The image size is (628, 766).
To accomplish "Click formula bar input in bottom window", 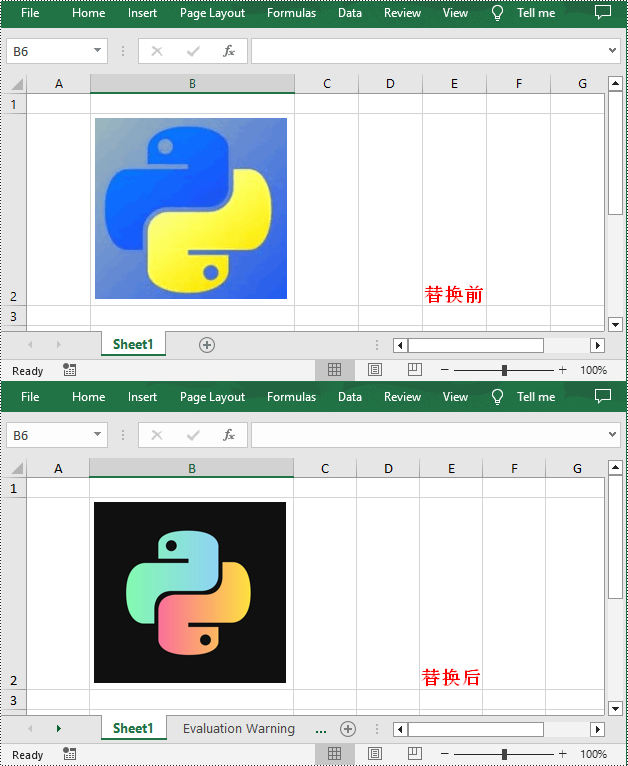I will tap(429, 435).
